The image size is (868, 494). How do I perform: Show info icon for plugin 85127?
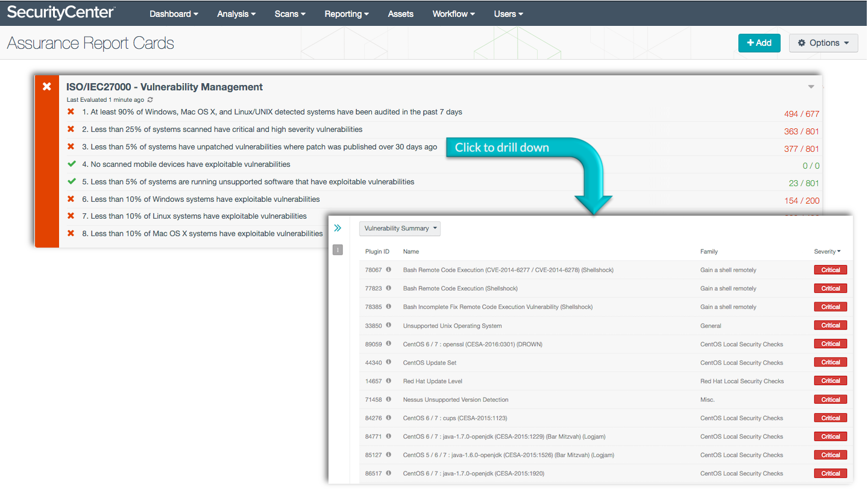tap(389, 455)
